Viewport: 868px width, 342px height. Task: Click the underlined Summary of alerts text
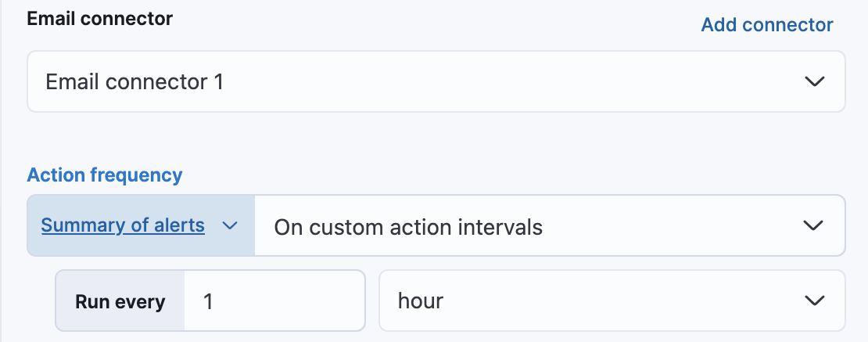(123, 226)
